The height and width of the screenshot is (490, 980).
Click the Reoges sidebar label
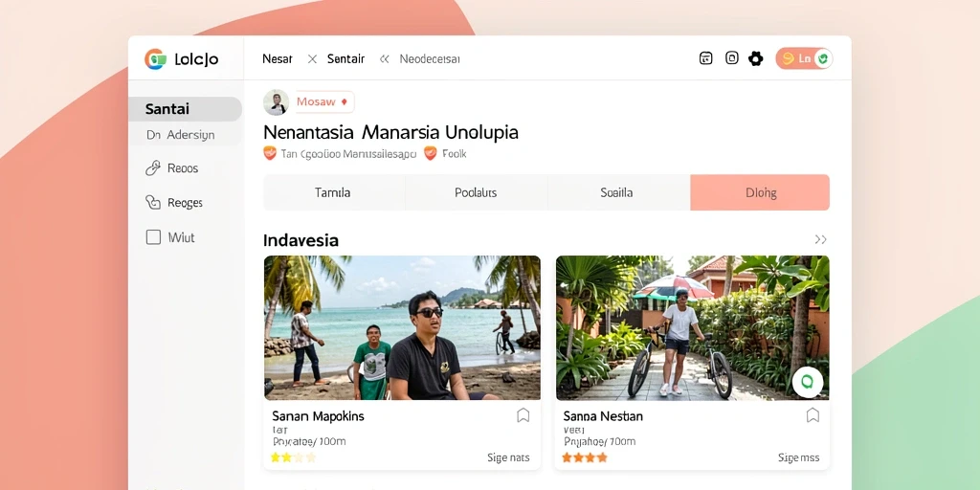coord(185,203)
